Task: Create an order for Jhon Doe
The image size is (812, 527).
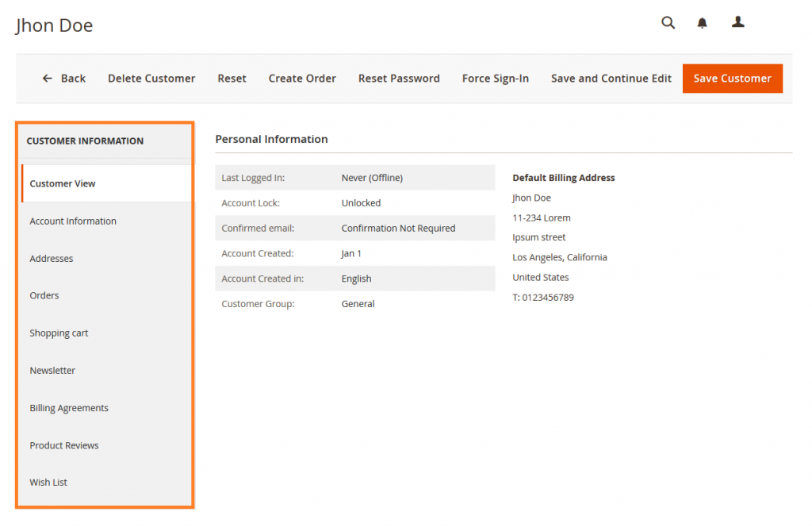Action: (x=302, y=78)
